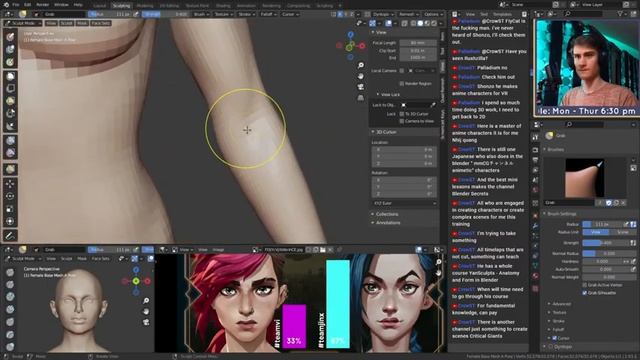Click the Grab brush preview thumbnail
The width and height of the screenshot is (640, 360).
click(x=584, y=178)
